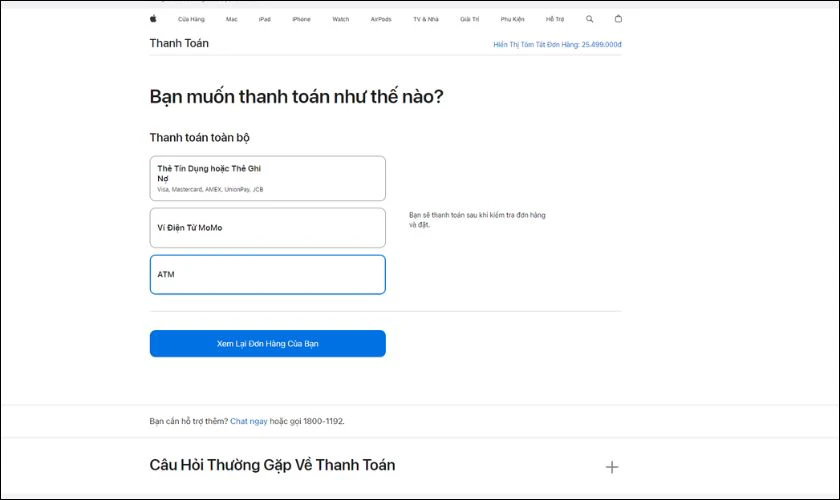
Task: Open the Phụ Kiện menu item
Action: coord(512,19)
